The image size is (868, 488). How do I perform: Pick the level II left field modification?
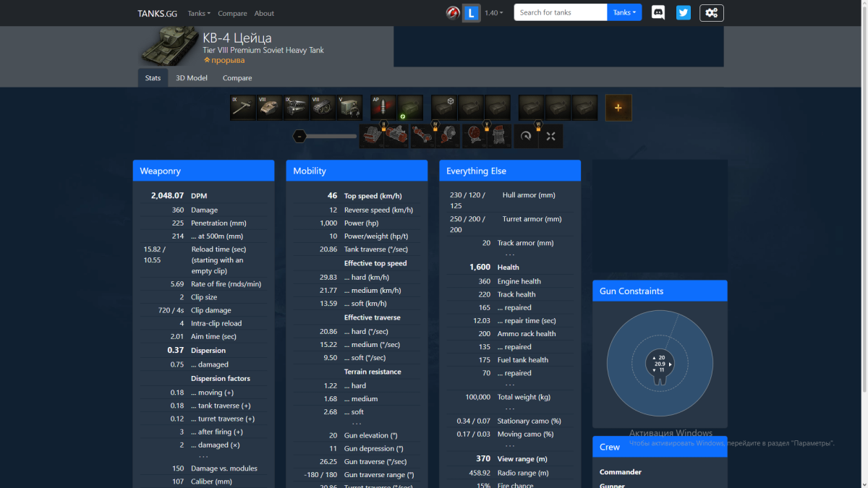[372, 136]
